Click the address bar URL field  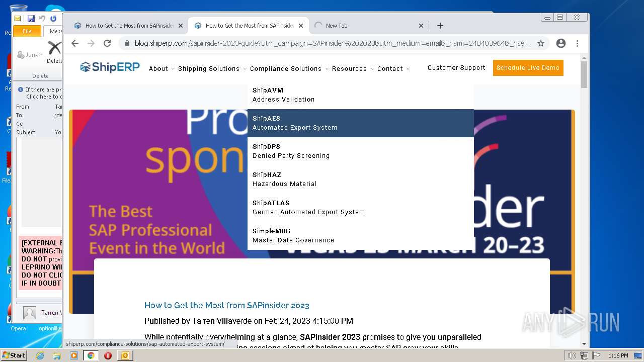pyautogui.click(x=332, y=43)
